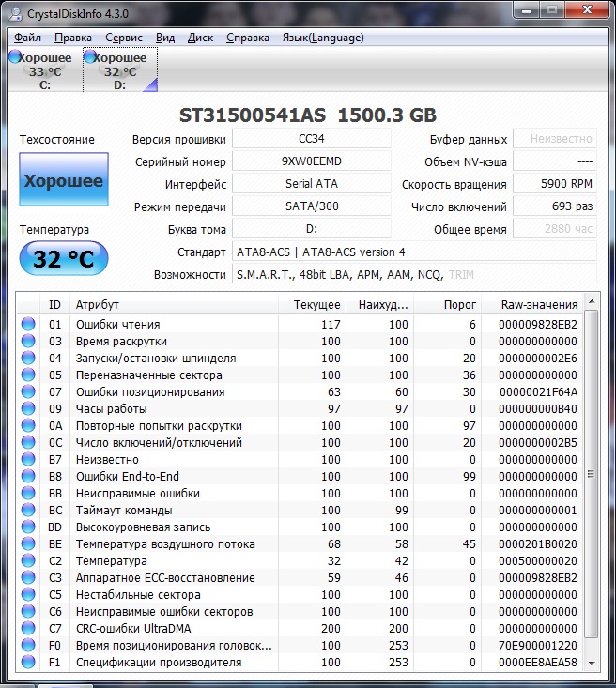Click status orb for Повторные попытки раскрутки

click(x=28, y=425)
